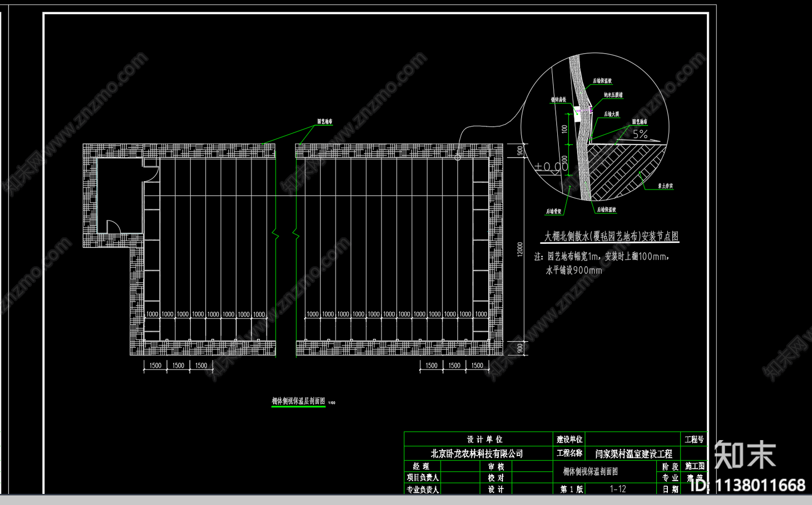Select the drawing title 棚体侧视保温层剖面图
812x505 pixels.
pos(298,401)
